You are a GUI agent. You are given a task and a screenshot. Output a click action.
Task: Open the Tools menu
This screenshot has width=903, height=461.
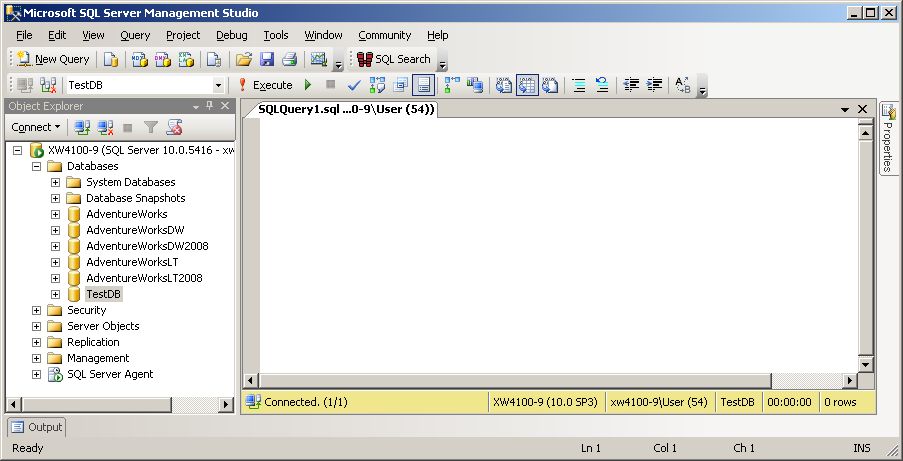(276, 35)
